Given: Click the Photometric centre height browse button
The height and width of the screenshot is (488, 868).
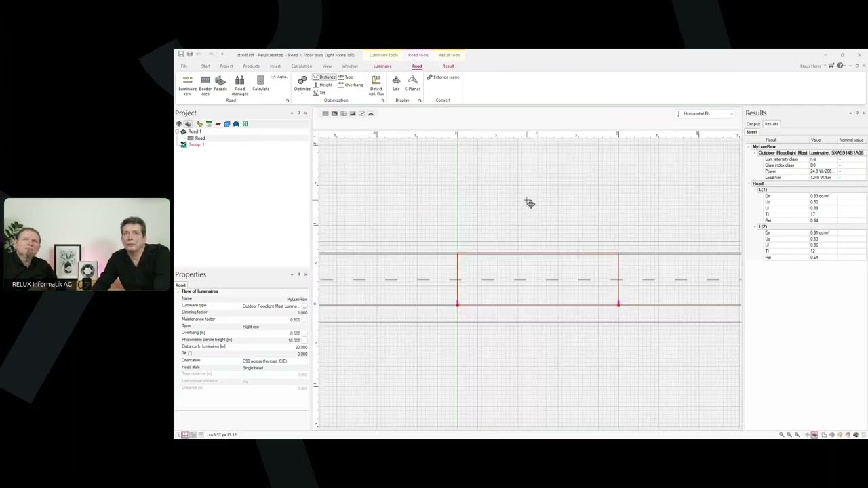Looking at the screenshot, I should [x=304, y=340].
